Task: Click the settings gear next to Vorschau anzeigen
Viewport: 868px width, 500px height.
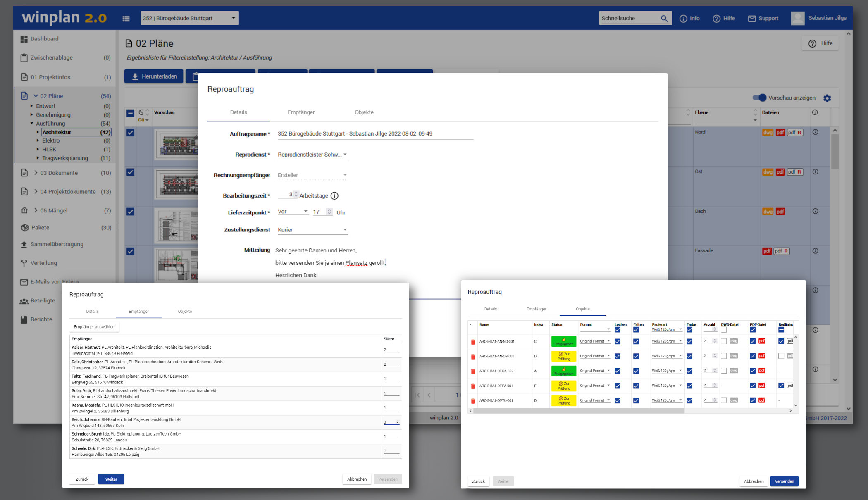Action: click(x=827, y=98)
